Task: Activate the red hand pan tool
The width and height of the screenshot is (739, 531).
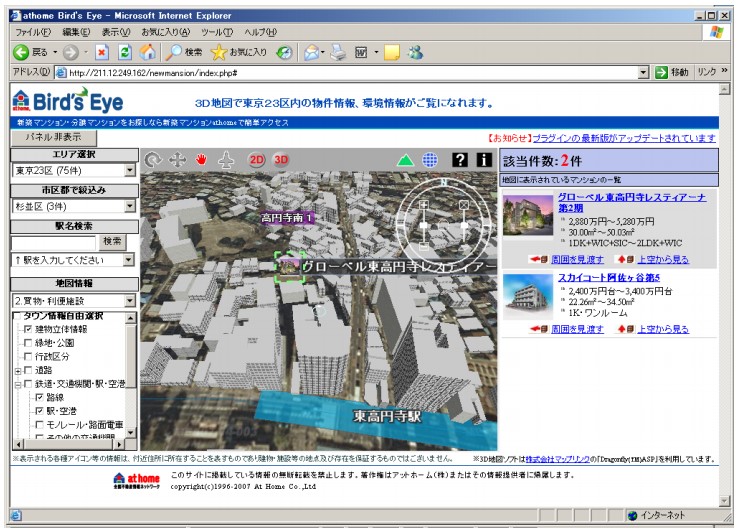Action: 201,160
